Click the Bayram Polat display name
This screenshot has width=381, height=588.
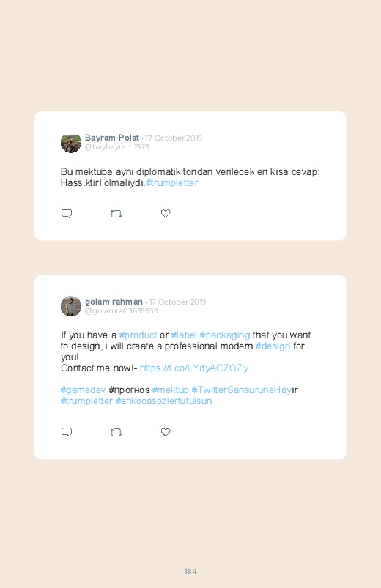pos(112,138)
